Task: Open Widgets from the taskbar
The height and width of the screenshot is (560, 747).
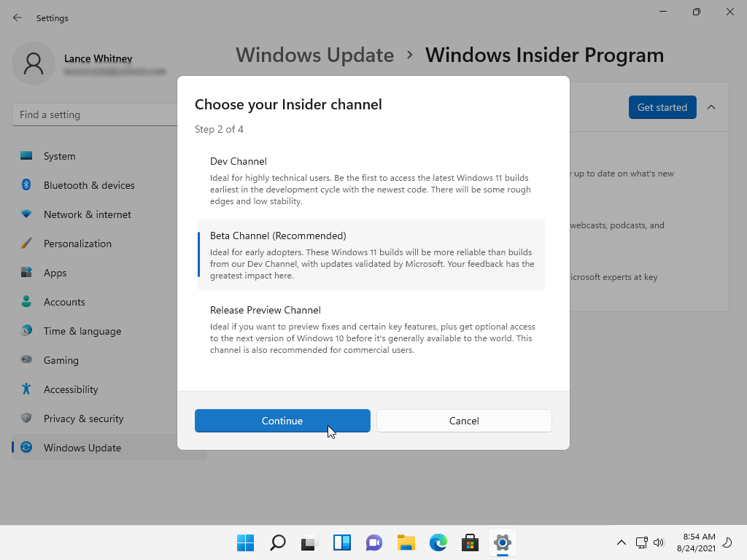Action: (x=341, y=542)
